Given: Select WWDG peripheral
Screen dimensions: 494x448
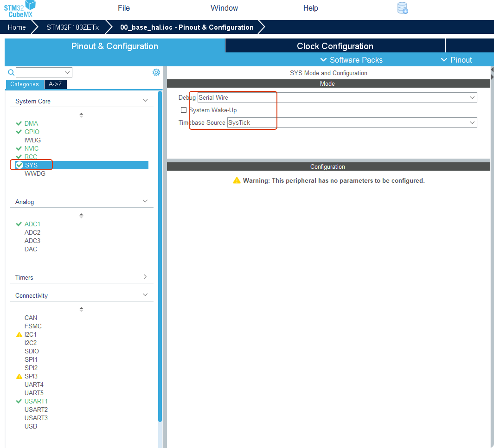Looking at the screenshot, I should (x=35, y=173).
